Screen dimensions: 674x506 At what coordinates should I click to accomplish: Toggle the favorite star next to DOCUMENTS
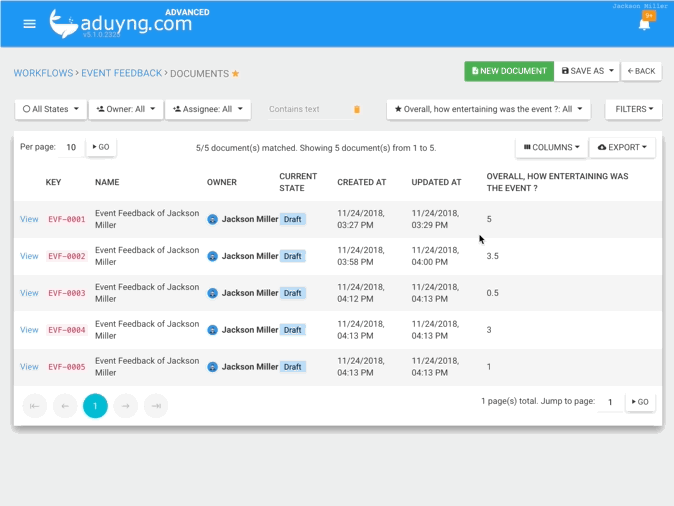pyautogui.click(x=236, y=74)
